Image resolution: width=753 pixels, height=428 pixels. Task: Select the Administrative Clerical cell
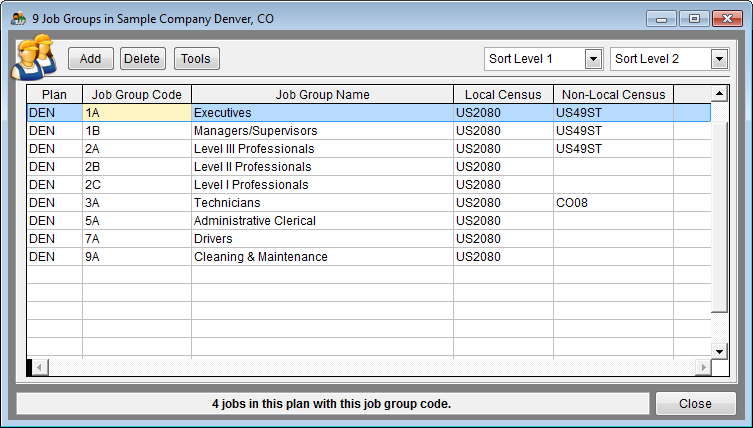323,221
